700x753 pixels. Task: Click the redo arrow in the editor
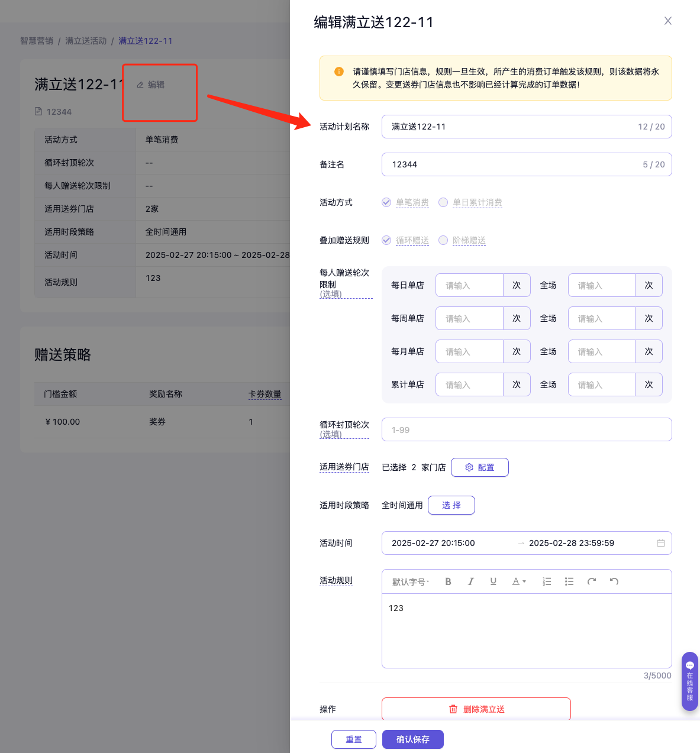click(x=592, y=581)
